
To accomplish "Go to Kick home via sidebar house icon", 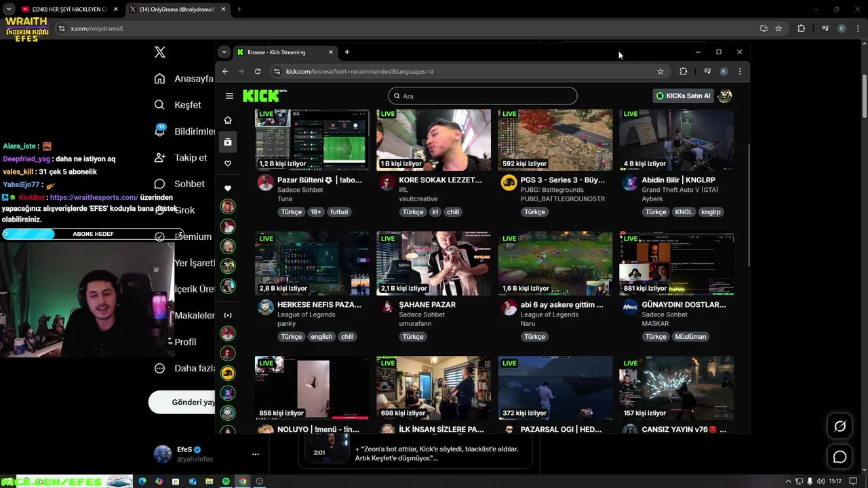I will 228,120.
